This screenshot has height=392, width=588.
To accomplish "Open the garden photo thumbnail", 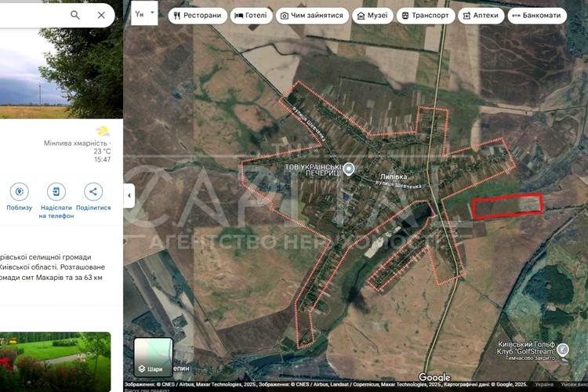I will pos(55,361).
